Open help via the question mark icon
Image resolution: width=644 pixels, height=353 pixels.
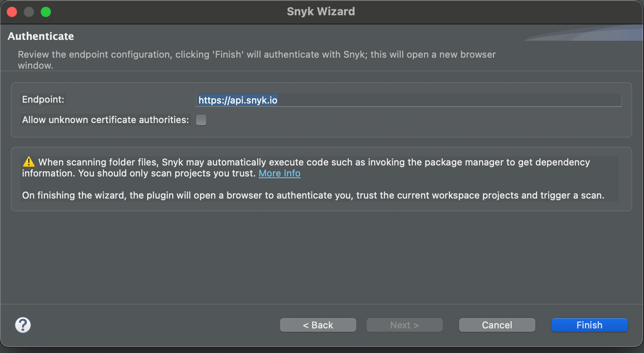tap(23, 325)
